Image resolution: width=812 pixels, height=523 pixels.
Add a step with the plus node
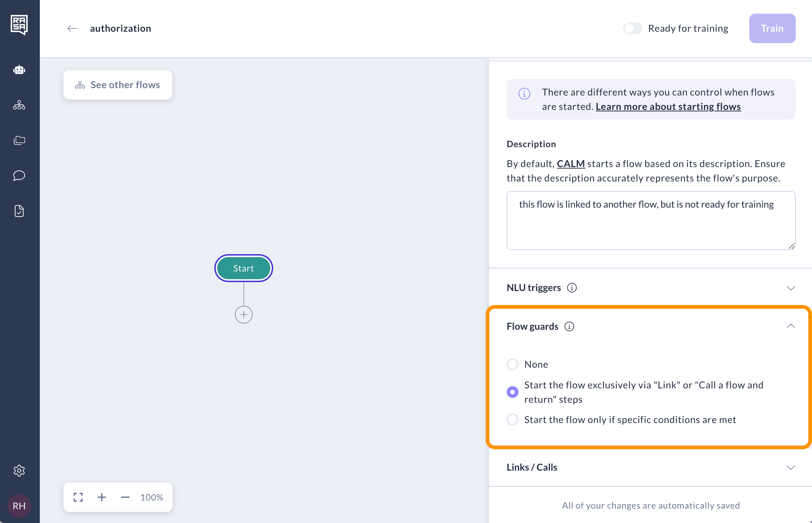pos(244,315)
